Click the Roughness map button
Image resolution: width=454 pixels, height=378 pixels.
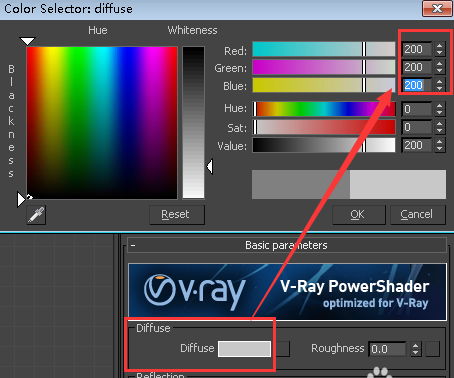[x=433, y=349]
